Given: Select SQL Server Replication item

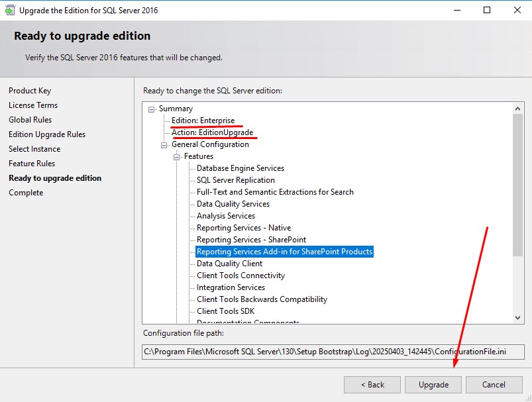Looking at the screenshot, I should click(235, 180).
